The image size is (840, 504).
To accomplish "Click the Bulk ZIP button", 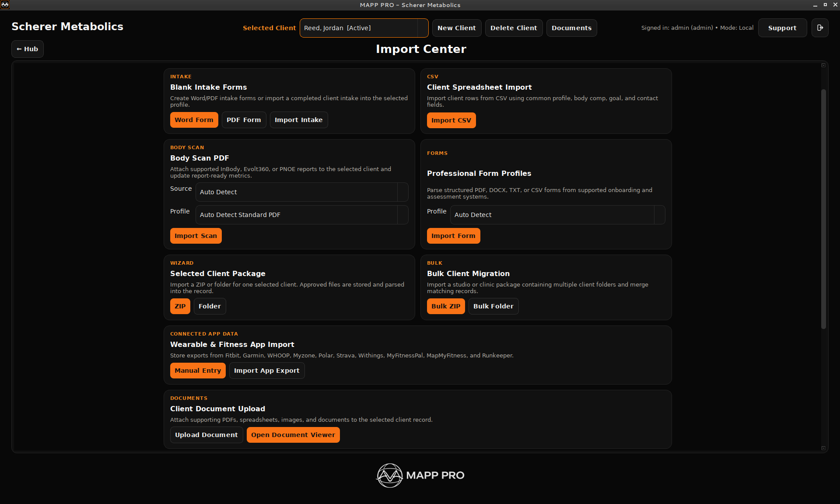I will click(x=446, y=306).
